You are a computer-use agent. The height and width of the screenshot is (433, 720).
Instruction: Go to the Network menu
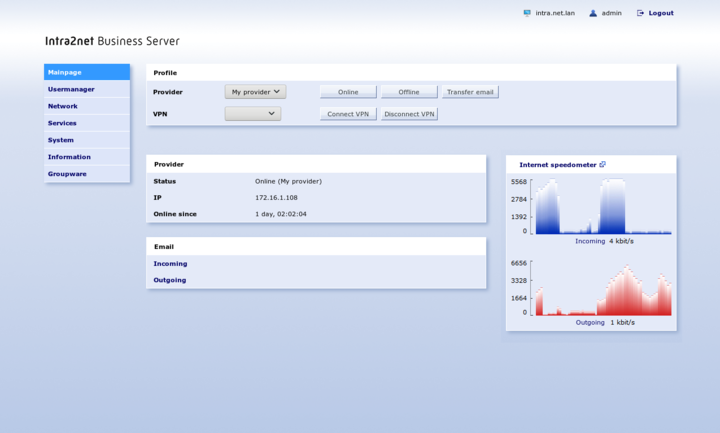tap(87, 106)
